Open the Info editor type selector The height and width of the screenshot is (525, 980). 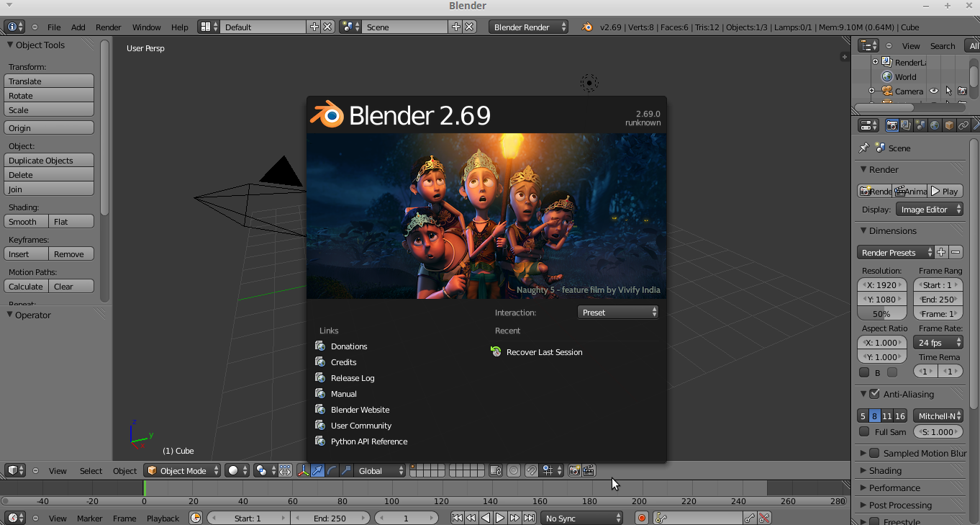(x=14, y=27)
